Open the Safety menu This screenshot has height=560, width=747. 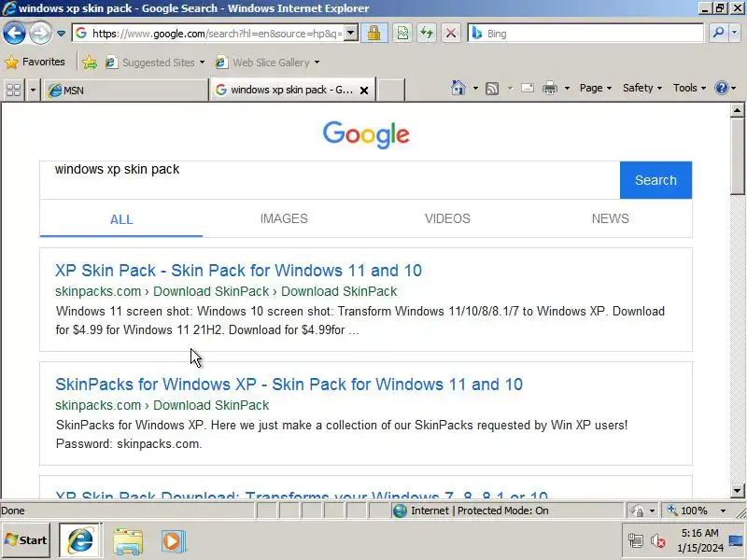(642, 88)
